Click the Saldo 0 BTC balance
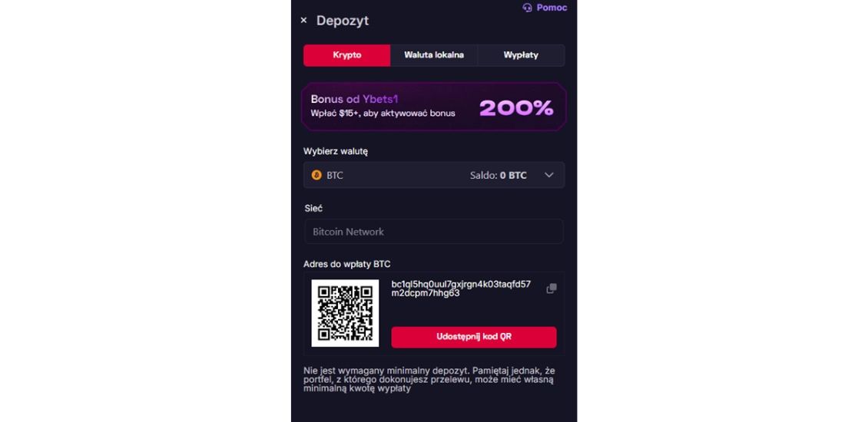868x422 pixels. [498, 175]
